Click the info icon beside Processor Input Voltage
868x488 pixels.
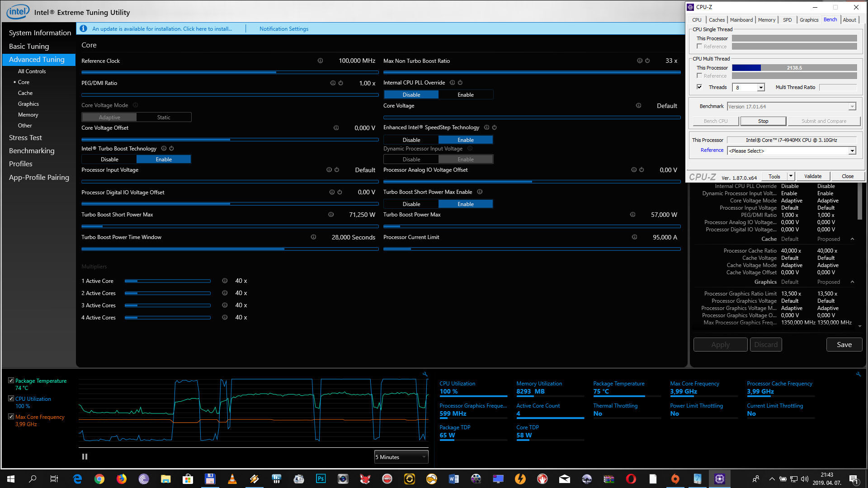pyautogui.click(x=329, y=170)
